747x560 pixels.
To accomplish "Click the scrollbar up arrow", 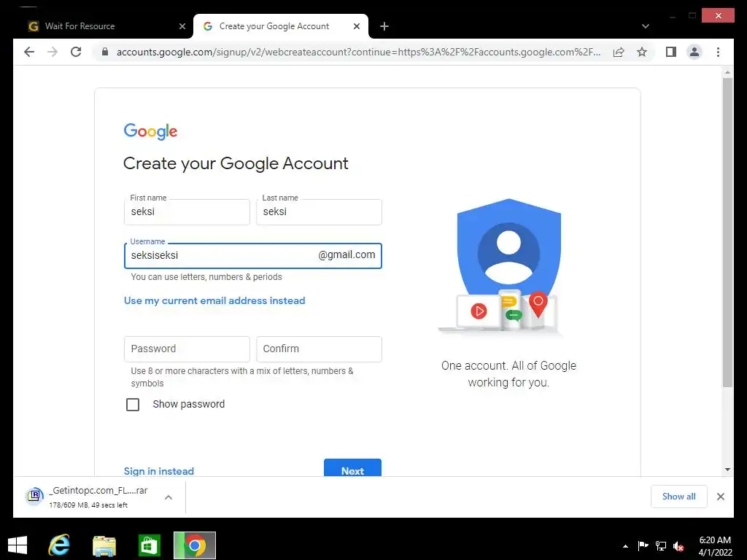I will [727, 73].
